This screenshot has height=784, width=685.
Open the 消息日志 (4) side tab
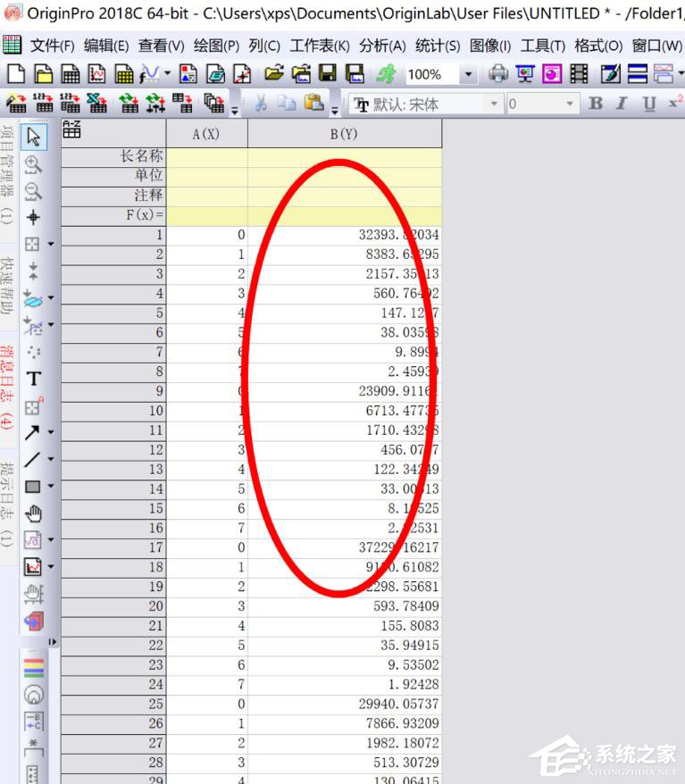point(7,388)
